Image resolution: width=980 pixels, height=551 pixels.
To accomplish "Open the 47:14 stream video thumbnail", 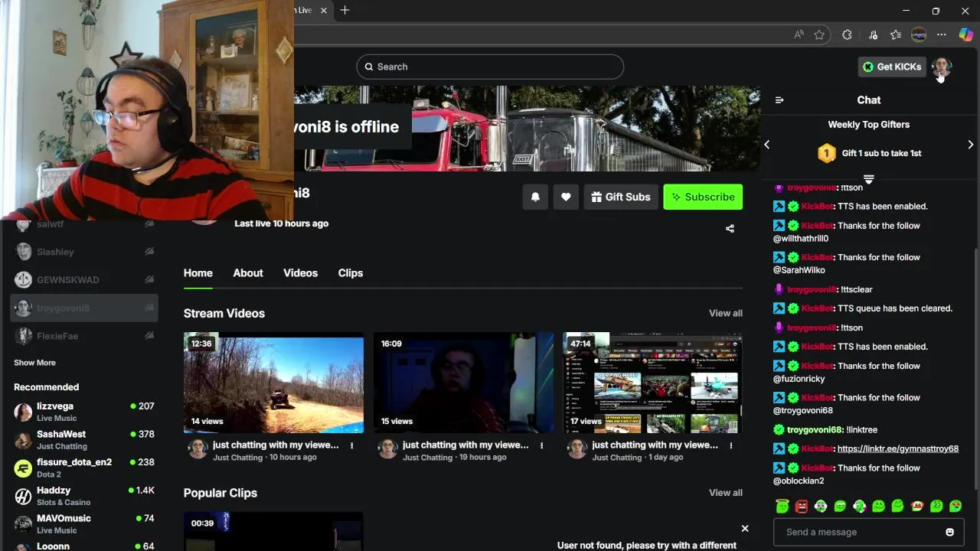I will (x=653, y=383).
